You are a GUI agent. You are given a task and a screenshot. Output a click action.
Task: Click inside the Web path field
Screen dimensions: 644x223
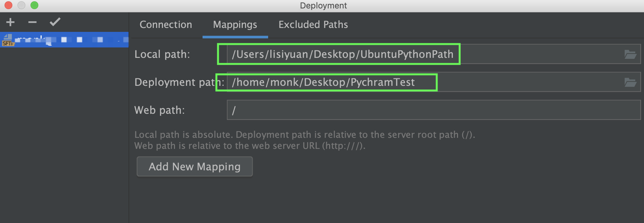coord(434,110)
